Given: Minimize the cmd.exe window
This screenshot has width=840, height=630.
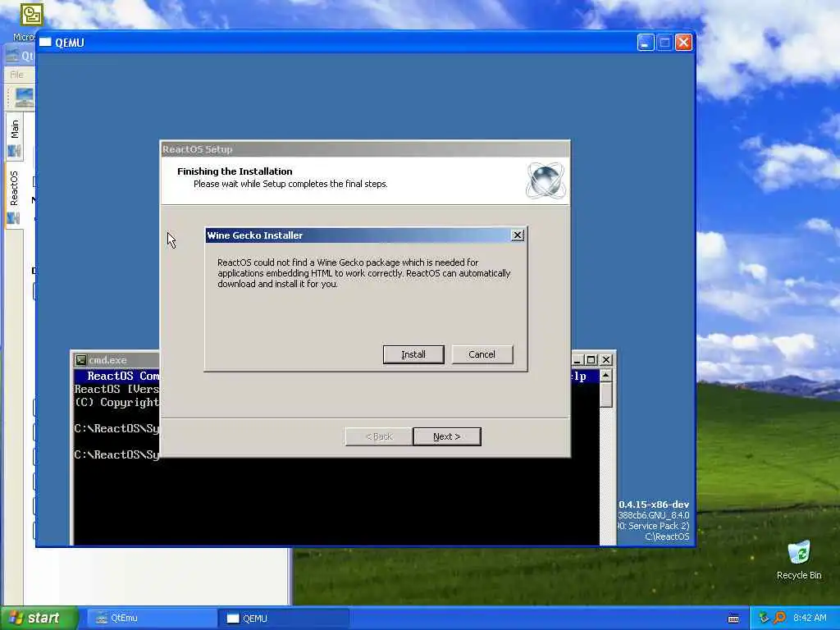Looking at the screenshot, I should click(x=577, y=360).
